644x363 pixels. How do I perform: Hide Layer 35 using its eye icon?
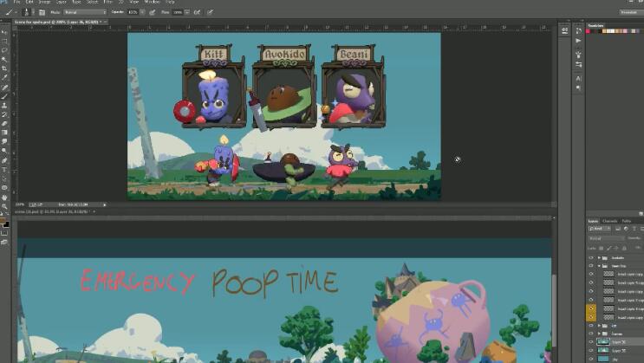coord(591,350)
